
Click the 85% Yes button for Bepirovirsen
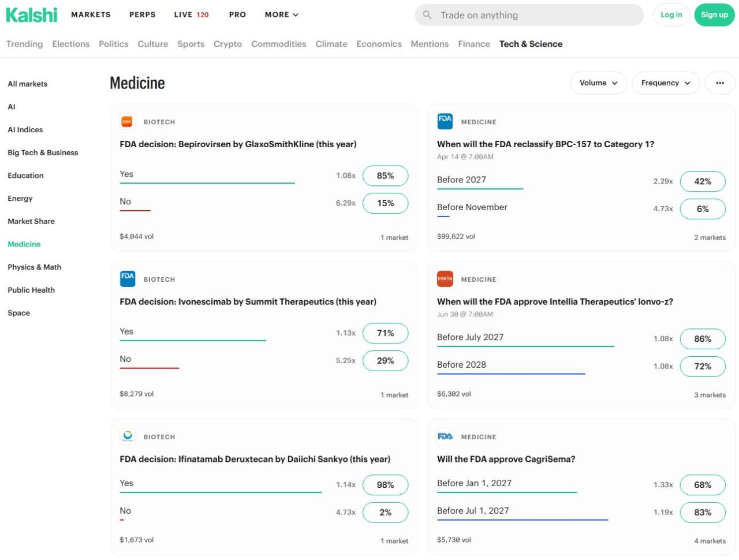[x=386, y=176]
